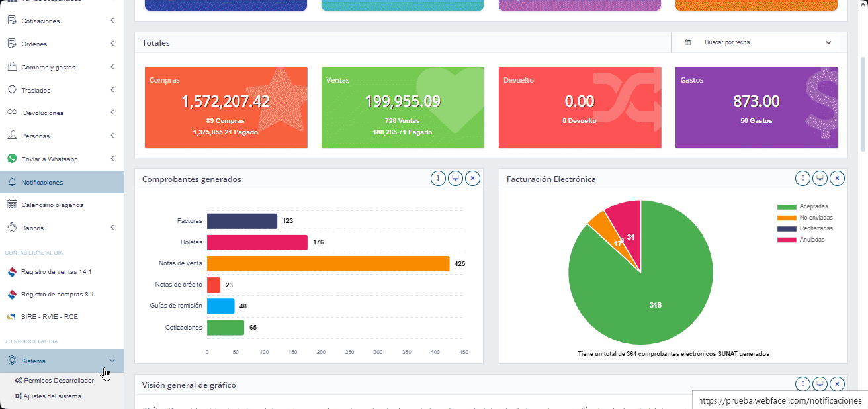Collapse the Comprobantes generados panel with the arrow icon

pyautogui.click(x=438, y=179)
